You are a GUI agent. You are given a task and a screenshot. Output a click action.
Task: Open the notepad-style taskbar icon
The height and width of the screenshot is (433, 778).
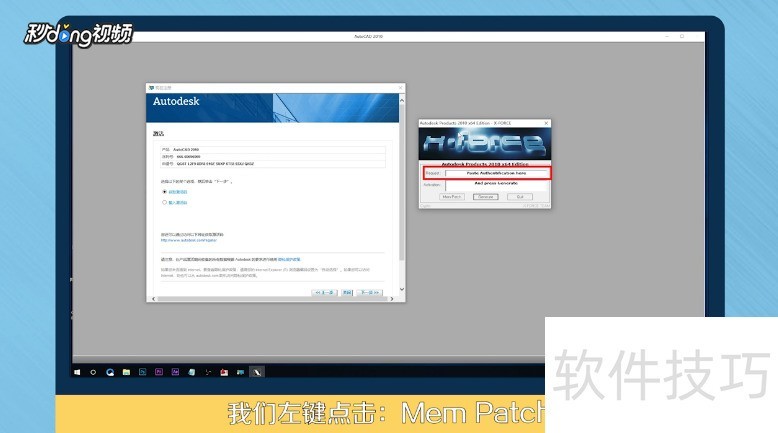point(192,372)
